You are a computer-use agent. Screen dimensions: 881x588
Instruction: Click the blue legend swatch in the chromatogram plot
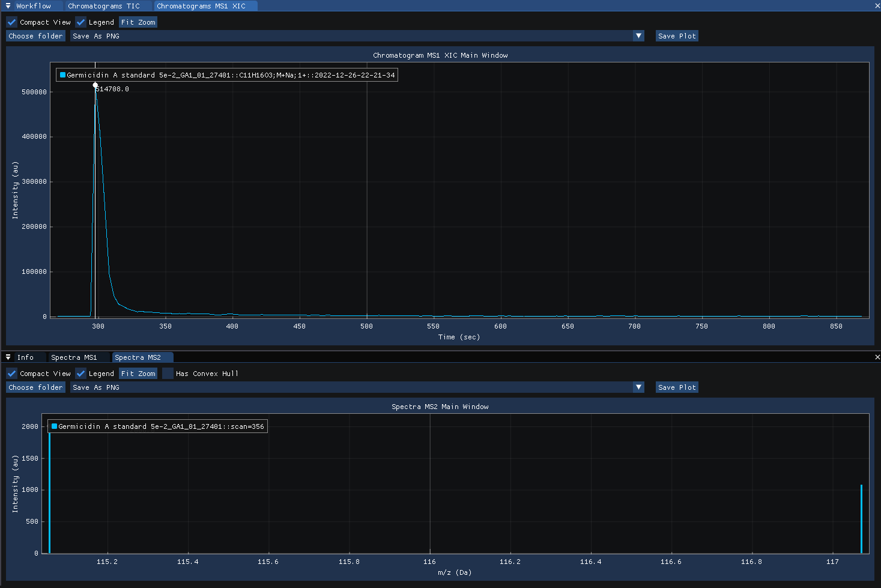pos(62,75)
